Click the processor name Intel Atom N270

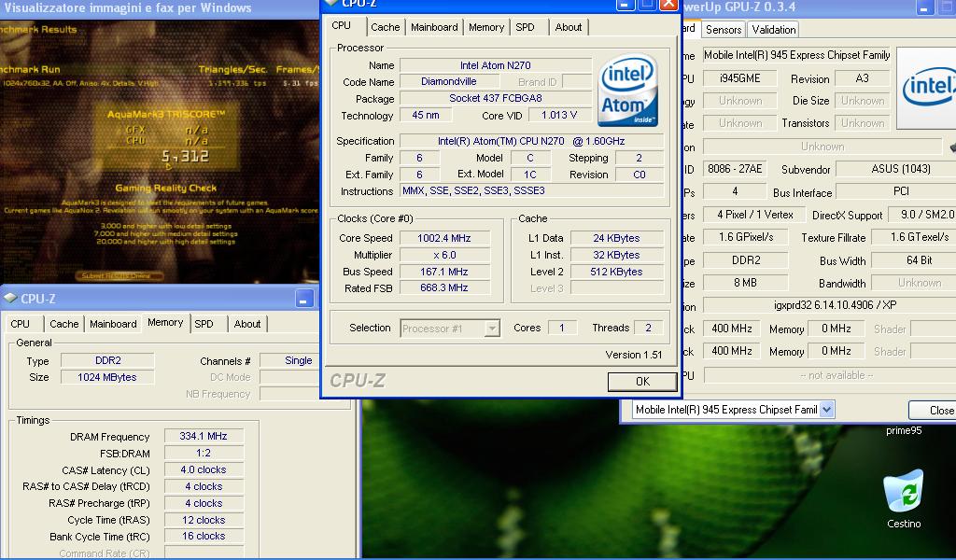[x=495, y=65]
